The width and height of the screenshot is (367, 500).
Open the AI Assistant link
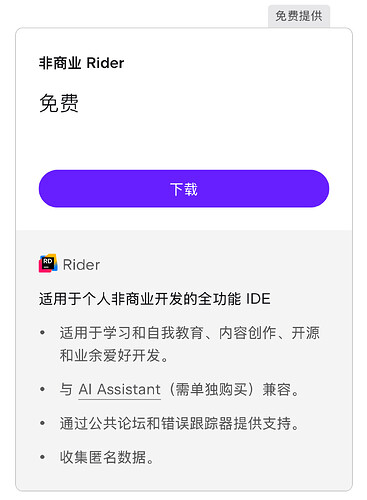point(119,389)
